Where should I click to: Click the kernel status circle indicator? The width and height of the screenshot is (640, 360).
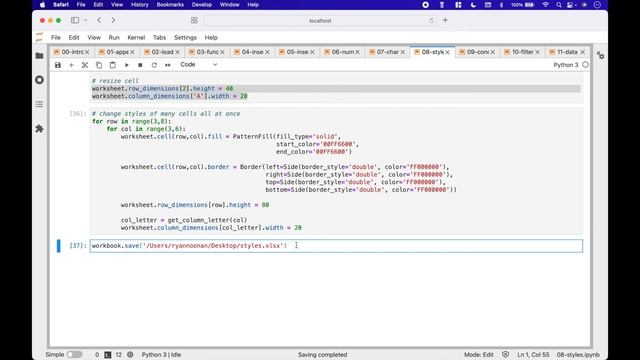(x=585, y=65)
